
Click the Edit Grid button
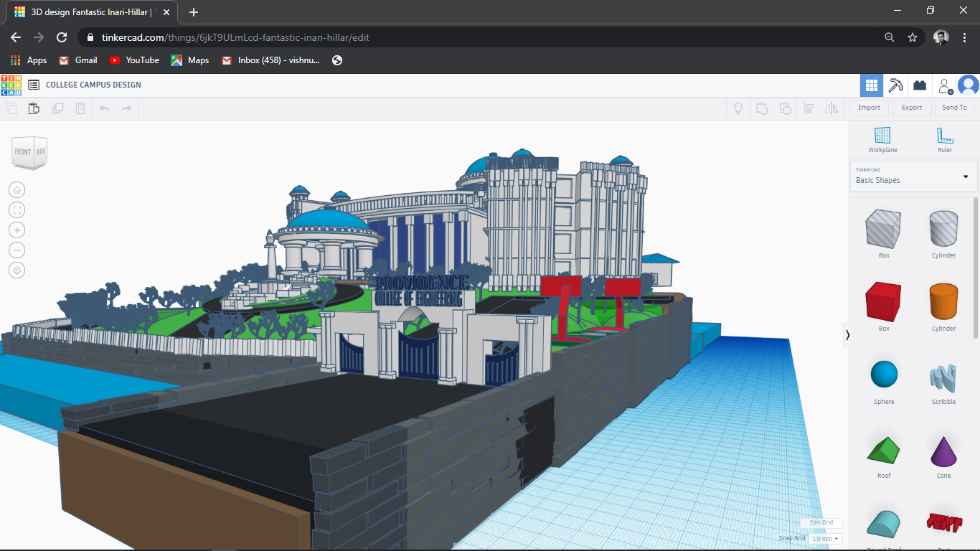(x=821, y=522)
